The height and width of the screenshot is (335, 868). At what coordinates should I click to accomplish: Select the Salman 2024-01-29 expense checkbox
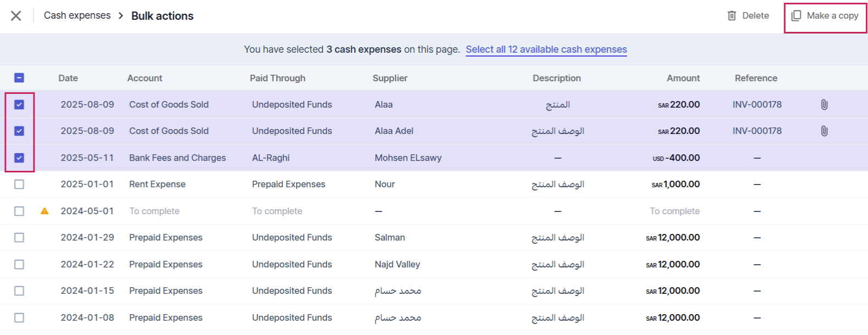coord(19,238)
